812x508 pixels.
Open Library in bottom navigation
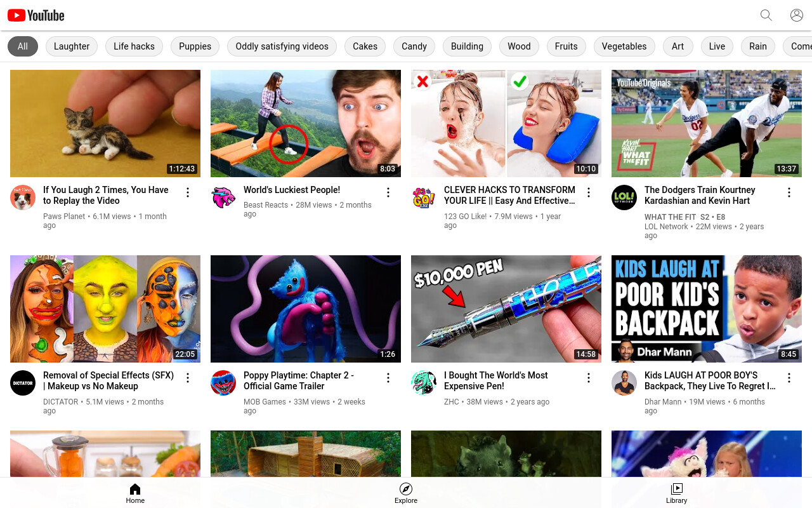click(676, 493)
